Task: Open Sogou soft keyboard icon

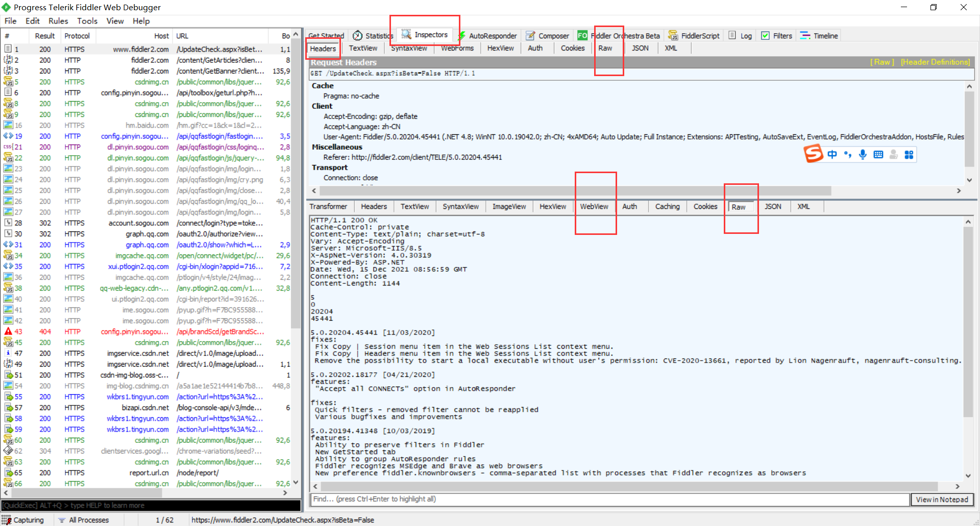Action: coord(878,154)
